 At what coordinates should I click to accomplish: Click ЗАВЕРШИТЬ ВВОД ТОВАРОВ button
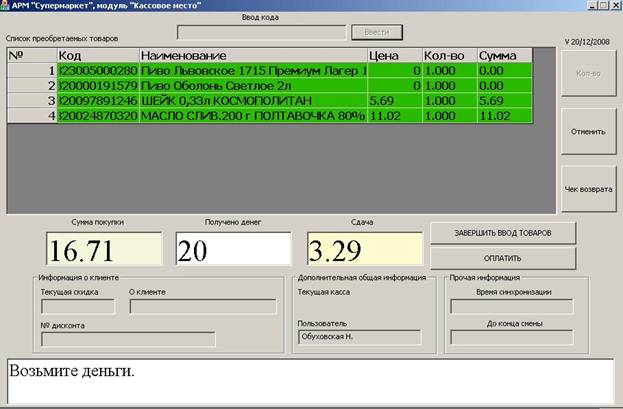coord(503,233)
